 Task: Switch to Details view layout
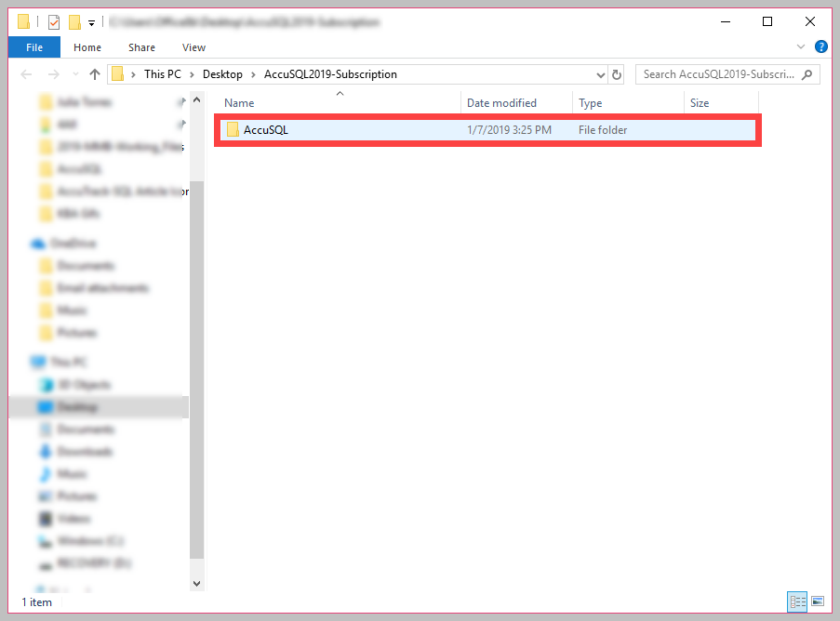797,601
